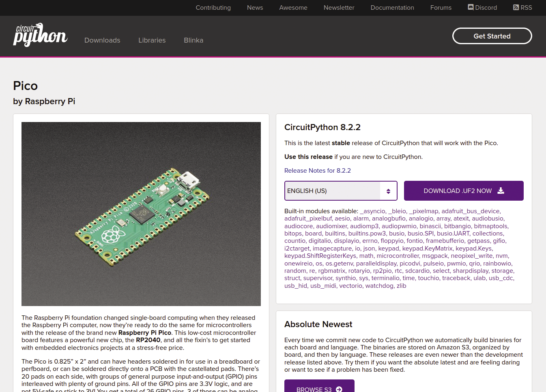
Task: Open the adafruit_bus_device module link
Action: click(471, 211)
